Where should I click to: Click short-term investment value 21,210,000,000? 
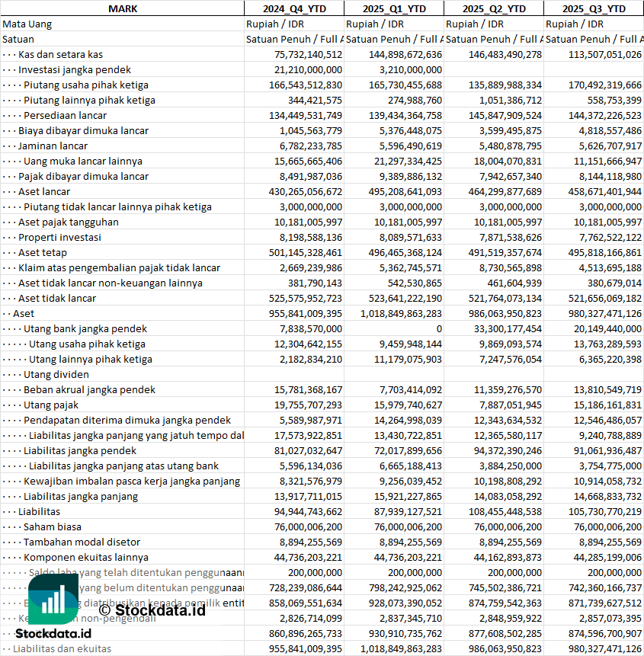coord(309,70)
